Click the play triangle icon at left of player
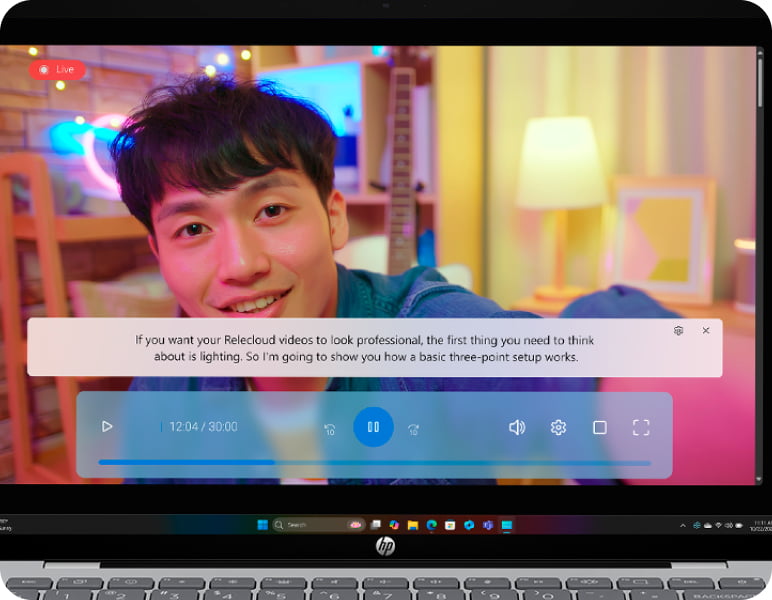The height and width of the screenshot is (600, 772). click(107, 426)
